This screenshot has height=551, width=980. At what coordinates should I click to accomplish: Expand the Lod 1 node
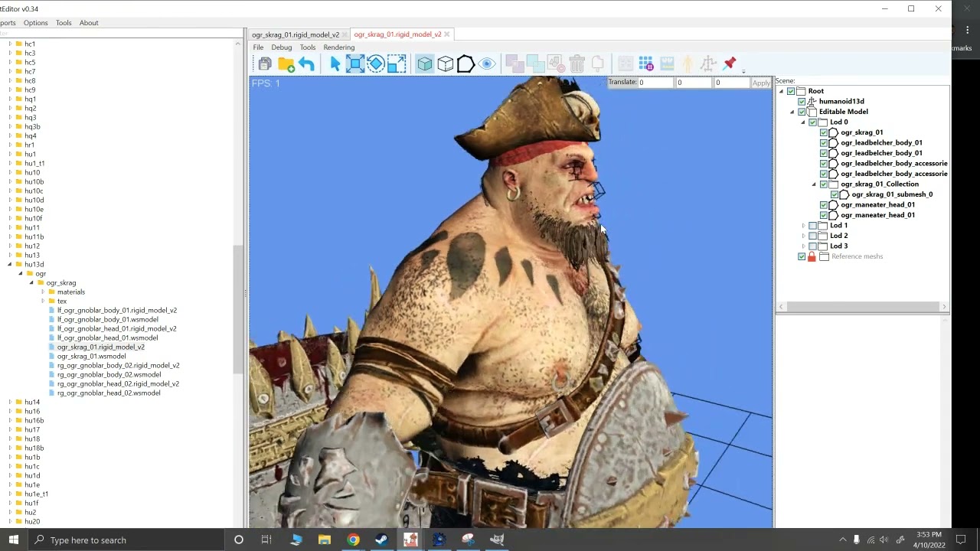point(803,226)
